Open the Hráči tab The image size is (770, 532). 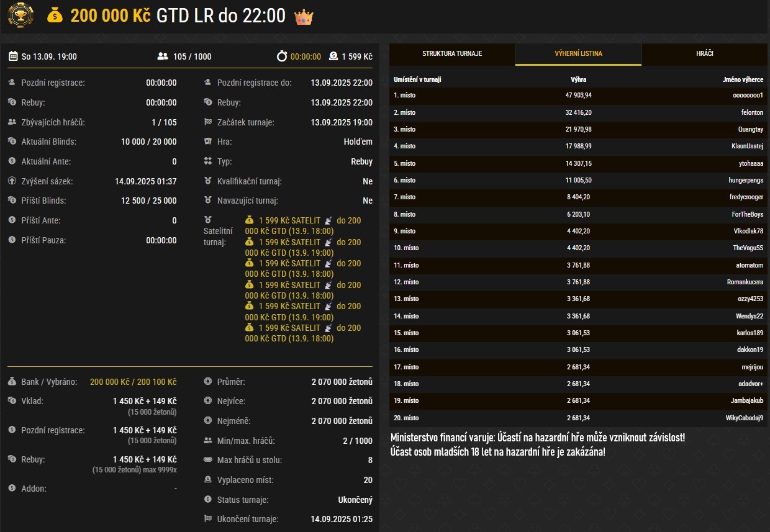(704, 54)
